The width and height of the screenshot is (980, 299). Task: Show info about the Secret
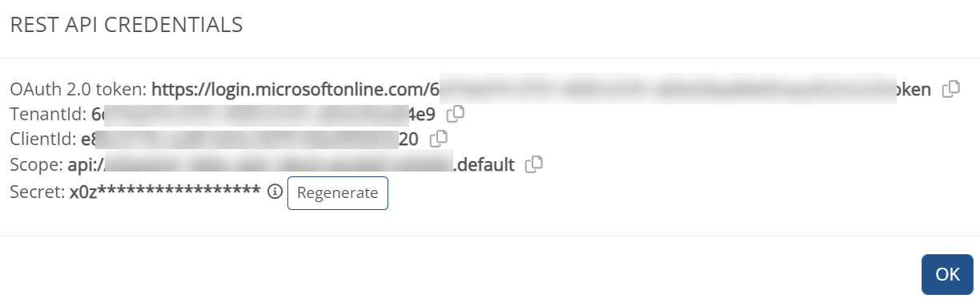click(275, 192)
